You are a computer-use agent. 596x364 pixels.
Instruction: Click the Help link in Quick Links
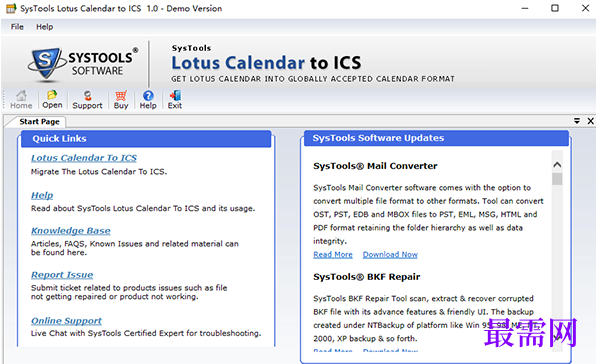(x=42, y=195)
